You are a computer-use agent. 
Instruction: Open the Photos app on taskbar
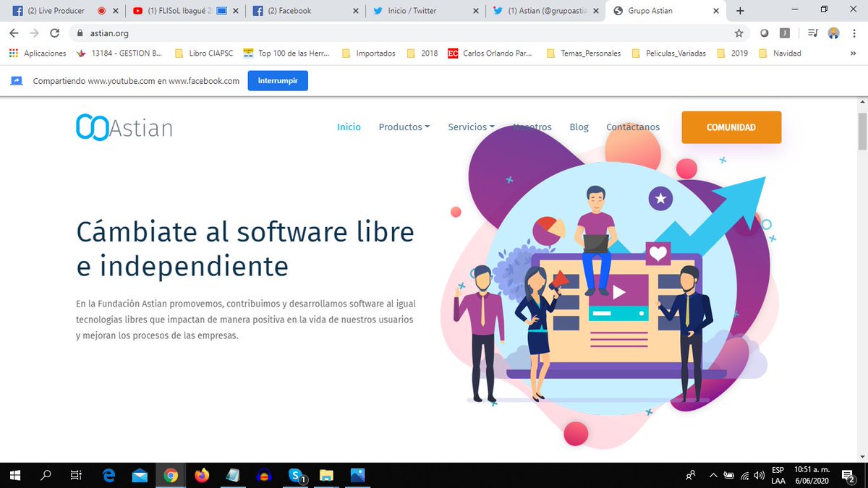pos(357,475)
